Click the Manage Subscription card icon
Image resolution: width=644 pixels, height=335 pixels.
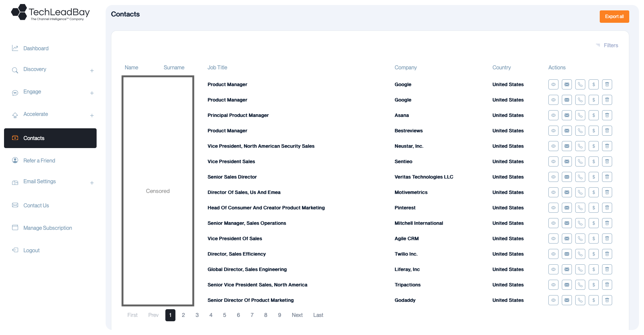point(15,227)
